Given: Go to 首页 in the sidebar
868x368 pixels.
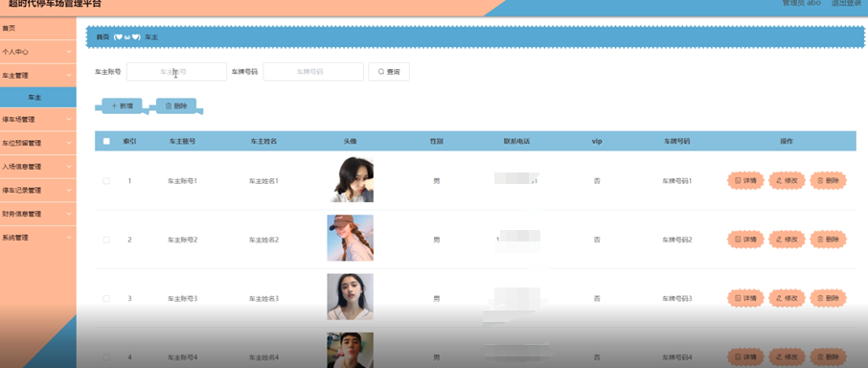Looking at the screenshot, I should click(x=37, y=28).
